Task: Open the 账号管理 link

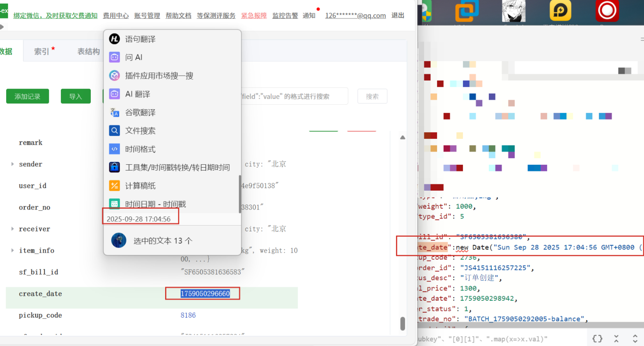Action: (147, 16)
